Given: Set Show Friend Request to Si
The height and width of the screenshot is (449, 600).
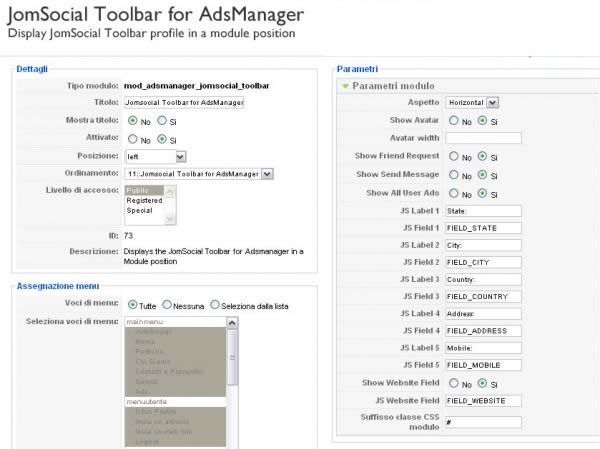Looking at the screenshot, I should [482, 156].
